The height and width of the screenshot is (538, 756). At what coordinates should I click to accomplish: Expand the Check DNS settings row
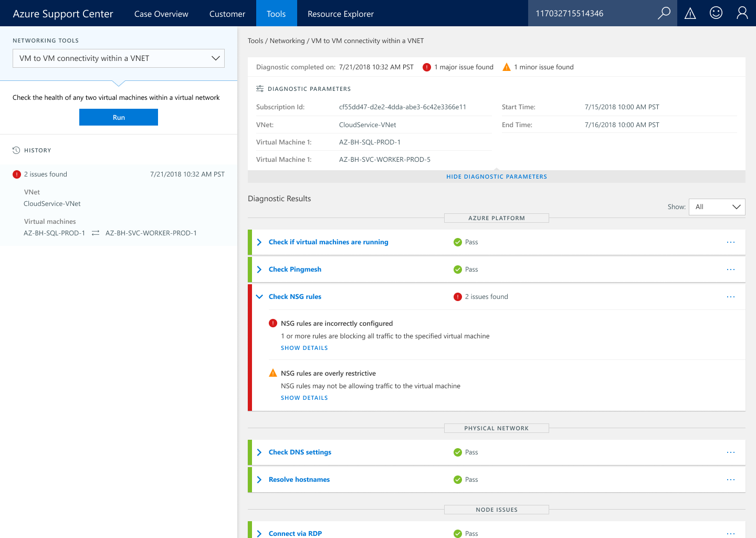coord(259,452)
